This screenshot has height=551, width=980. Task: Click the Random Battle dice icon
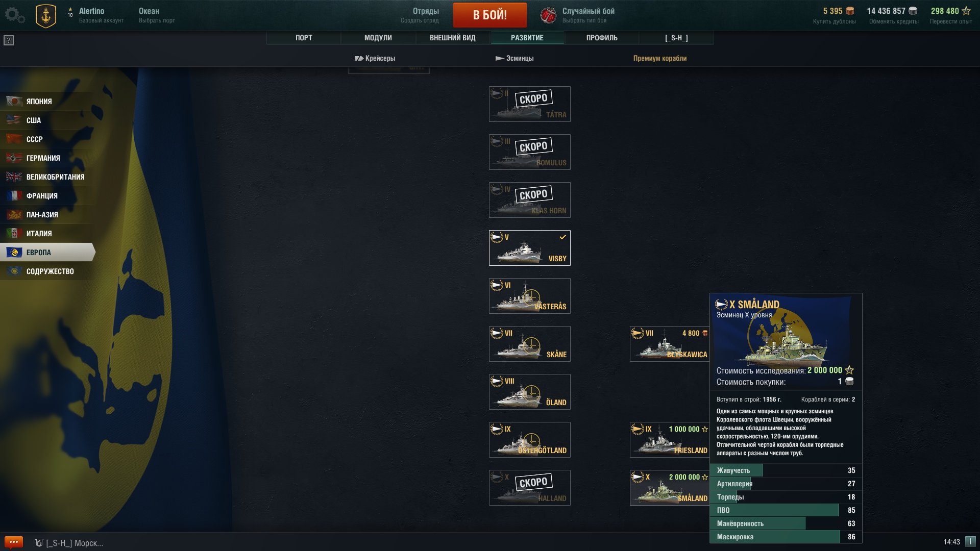point(548,15)
